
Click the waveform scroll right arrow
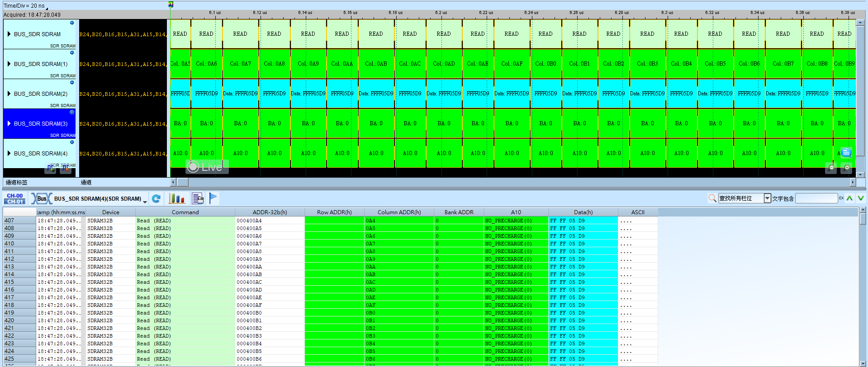pyautogui.click(x=853, y=182)
